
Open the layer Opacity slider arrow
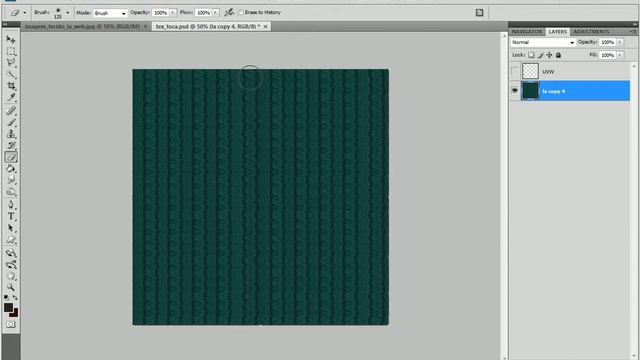point(620,42)
